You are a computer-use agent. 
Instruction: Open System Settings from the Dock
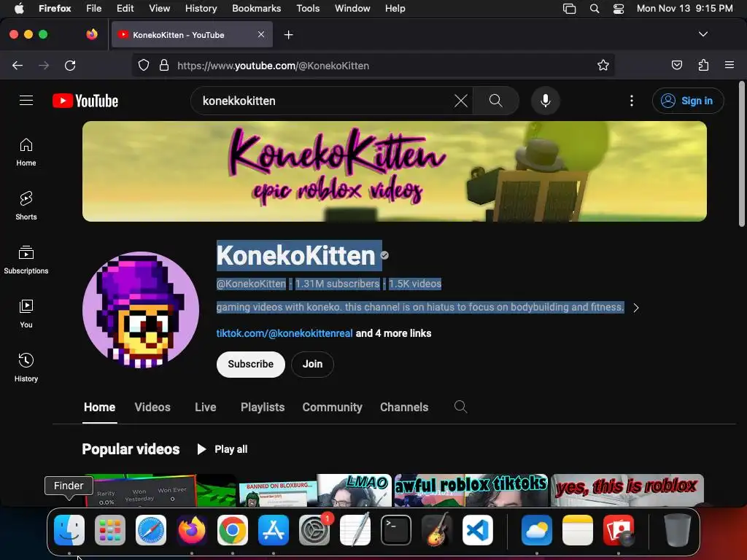pyautogui.click(x=314, y=529)
